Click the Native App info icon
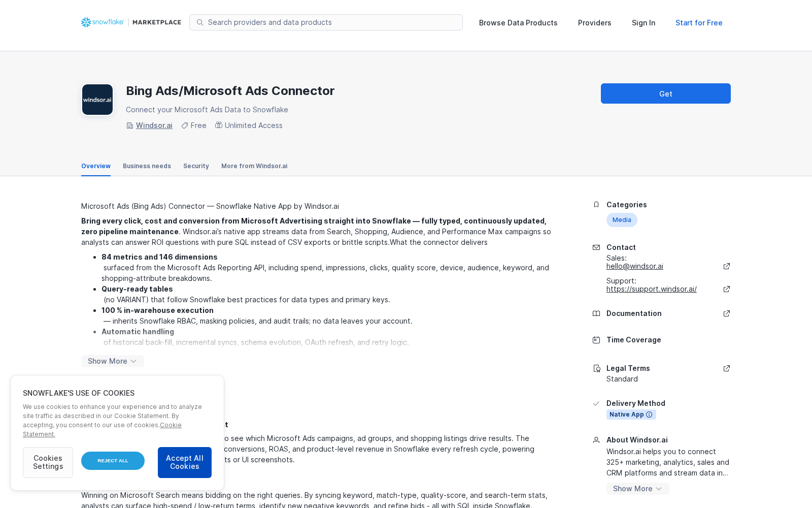Viewport: 812px width, 508px height. 649,415
